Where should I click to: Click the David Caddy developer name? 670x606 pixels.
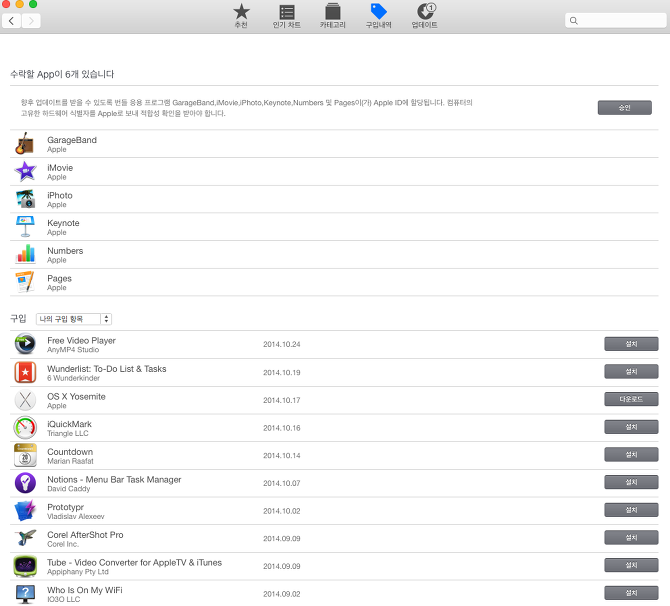(68, 489)
